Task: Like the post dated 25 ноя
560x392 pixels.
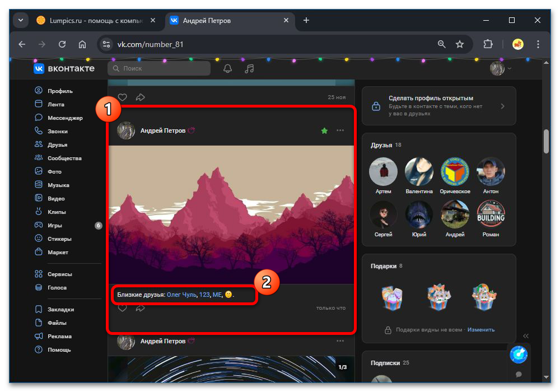Action: pos(123,97)
